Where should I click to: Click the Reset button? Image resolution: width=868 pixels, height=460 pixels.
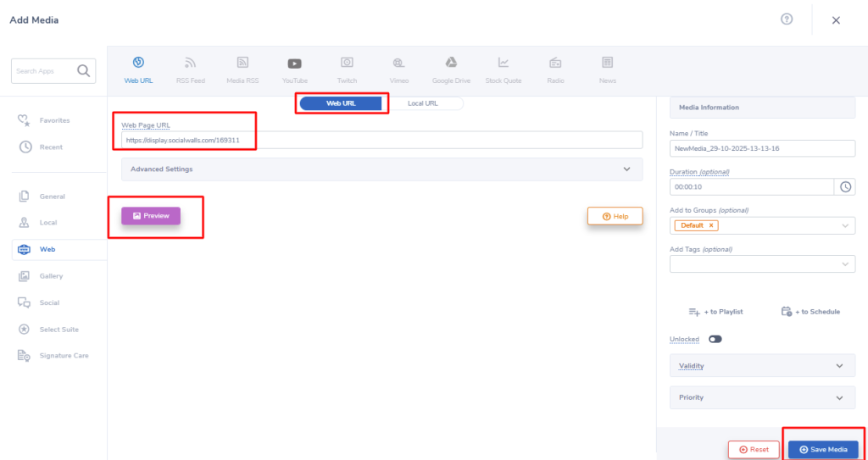tap(753, 449)
